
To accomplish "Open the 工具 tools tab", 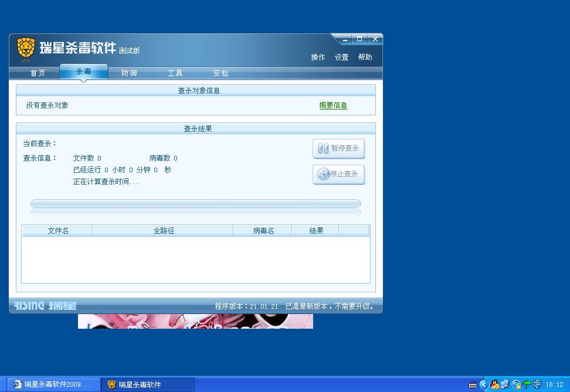I will coord(175,73).
